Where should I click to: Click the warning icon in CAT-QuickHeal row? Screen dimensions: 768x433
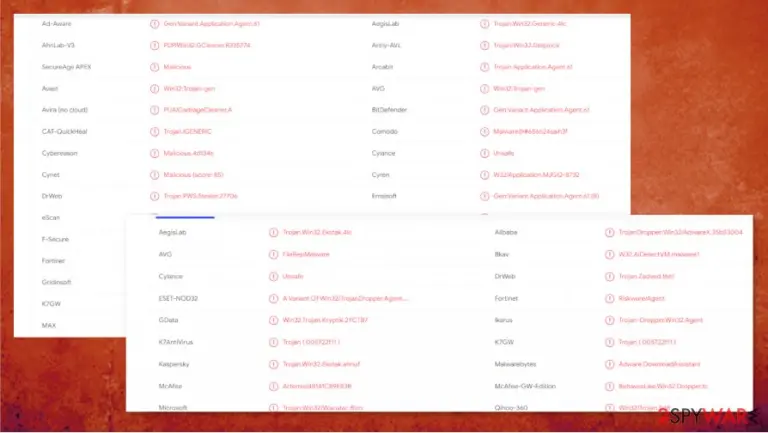click(154, 132)
